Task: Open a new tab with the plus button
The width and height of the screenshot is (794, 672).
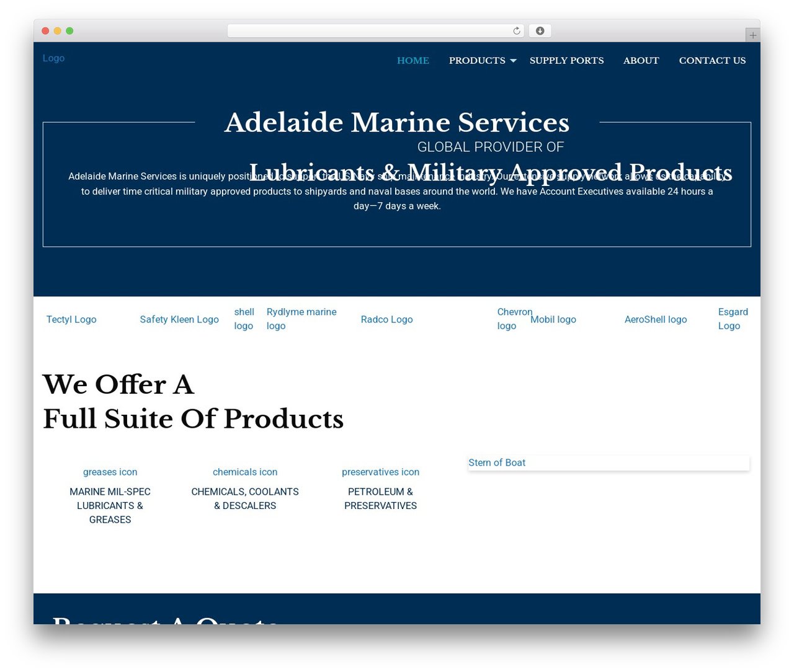Action: pos(753,35)
